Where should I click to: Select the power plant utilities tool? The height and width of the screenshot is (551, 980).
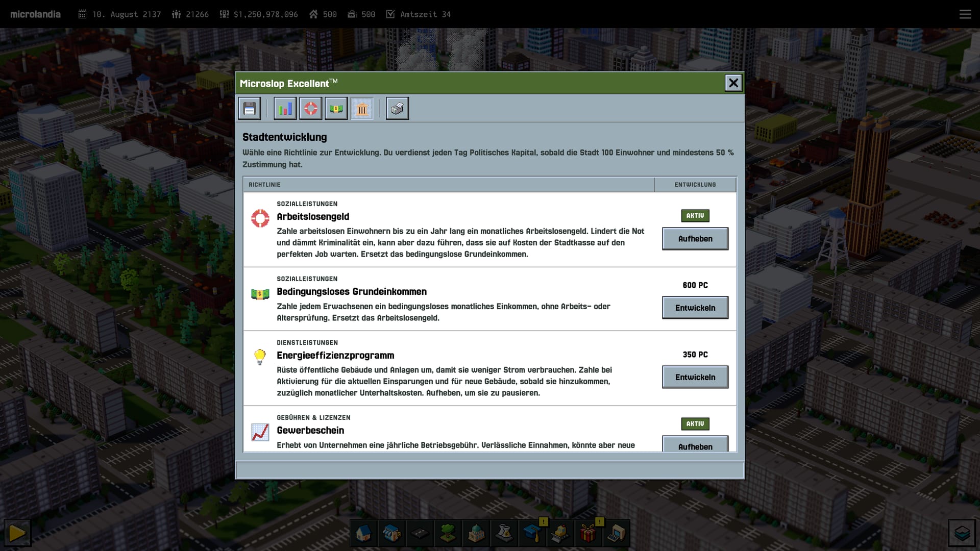[x=504, y=534]
